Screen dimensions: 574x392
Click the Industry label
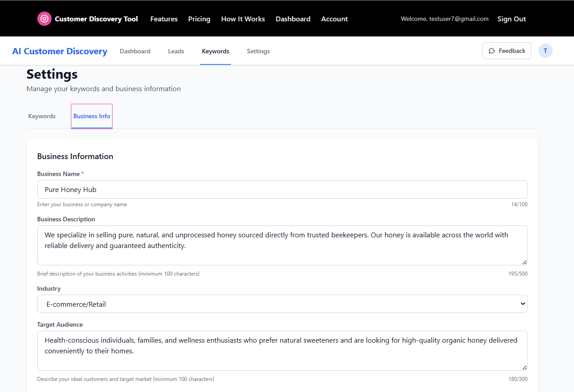click(x=49, y=288)
